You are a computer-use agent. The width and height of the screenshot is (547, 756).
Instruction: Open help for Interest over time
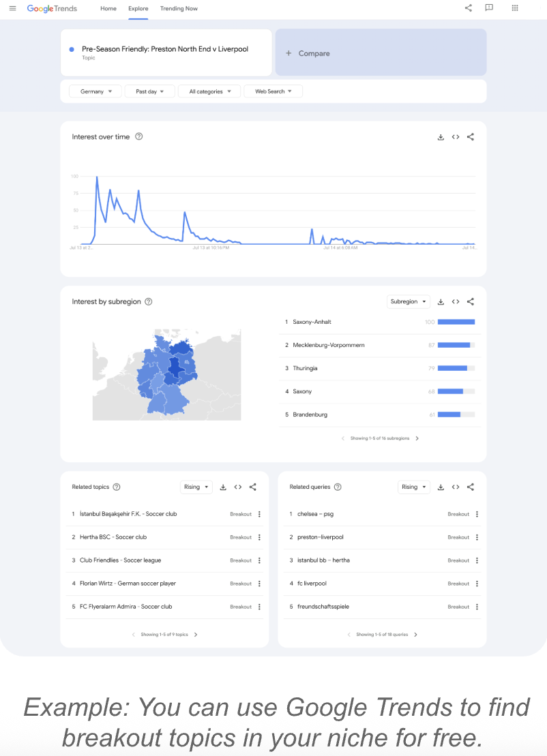point(139,136)
